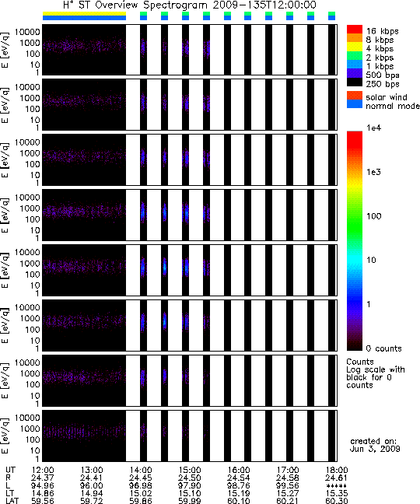Click the '0 counts' color scale label
This screenshot has width=420, height=504.
click(384, 348)
